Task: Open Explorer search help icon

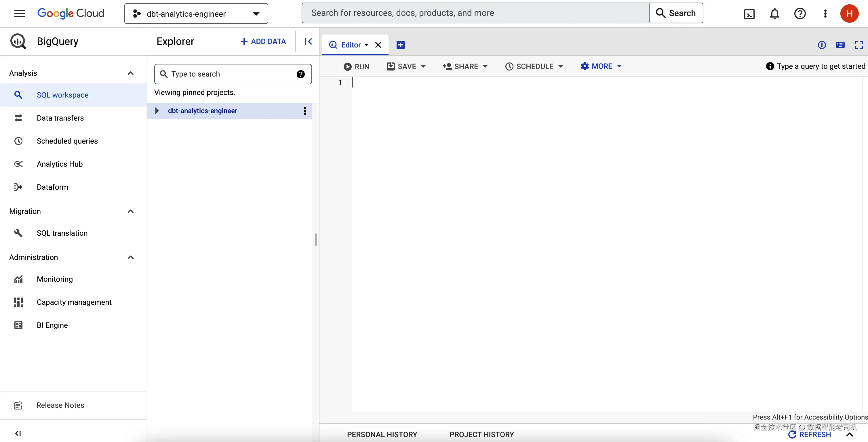Action: tap(300, 74)
